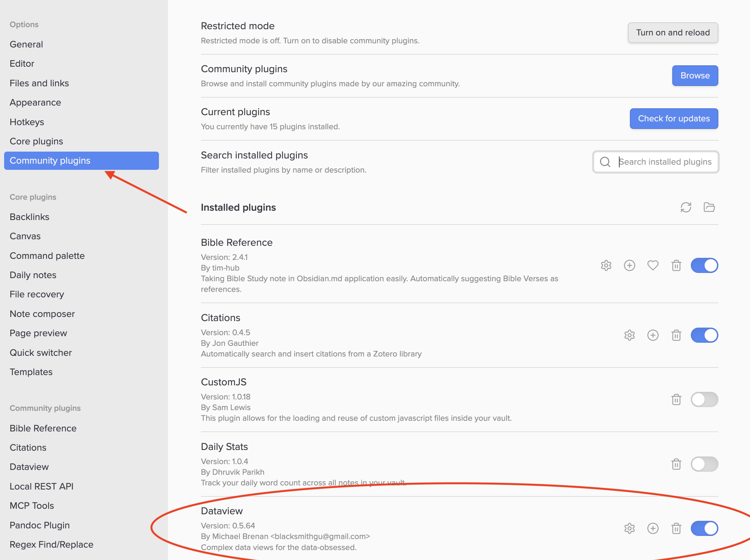Open Editor settings tab
750x560 pixels.
tap(81, 64)
